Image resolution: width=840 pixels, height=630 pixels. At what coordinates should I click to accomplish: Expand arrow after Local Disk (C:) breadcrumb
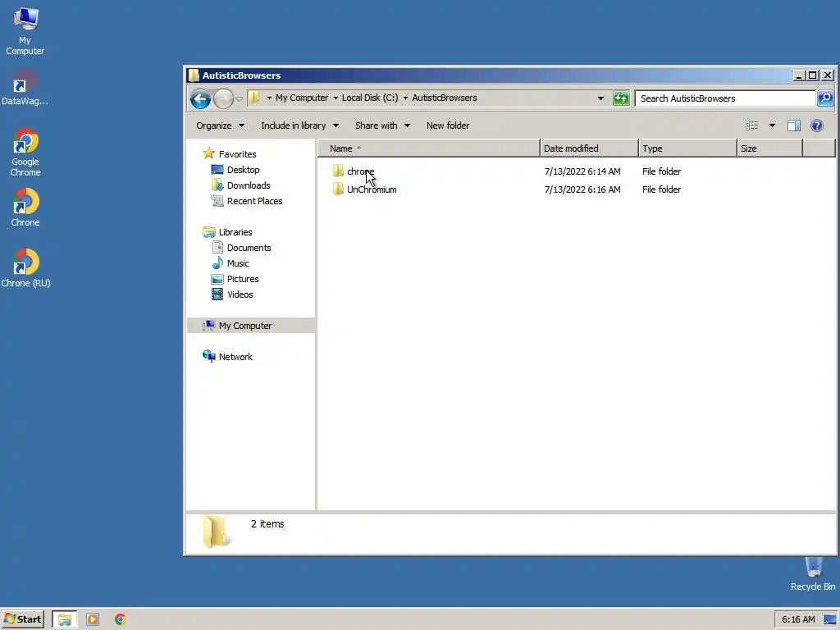(x=405, y=98)
